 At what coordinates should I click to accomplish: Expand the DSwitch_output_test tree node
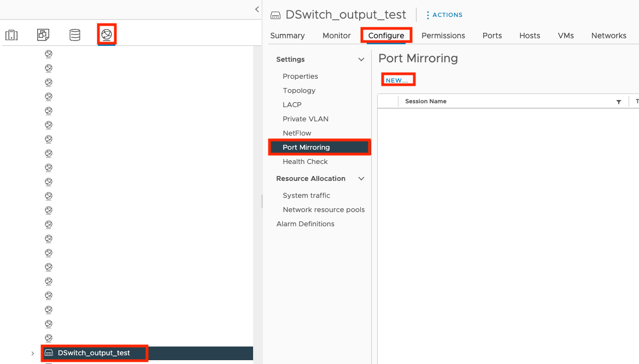pos(33,353)
